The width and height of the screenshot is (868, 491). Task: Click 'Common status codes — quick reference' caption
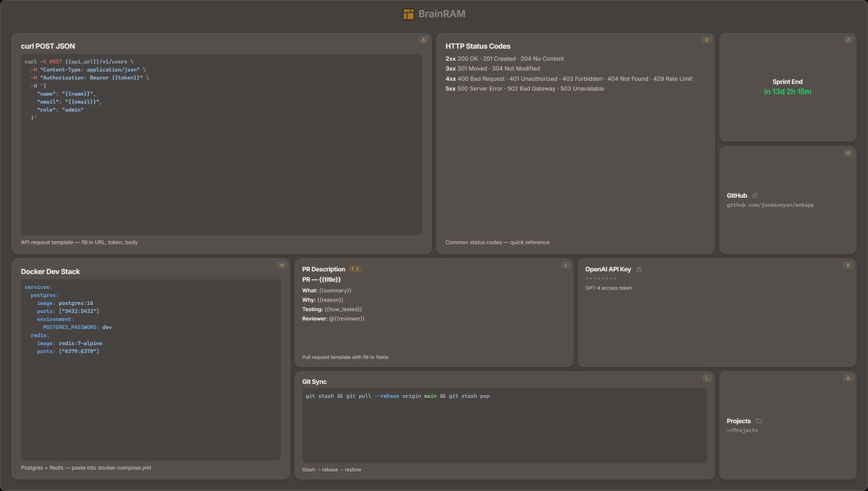(497, 242)
